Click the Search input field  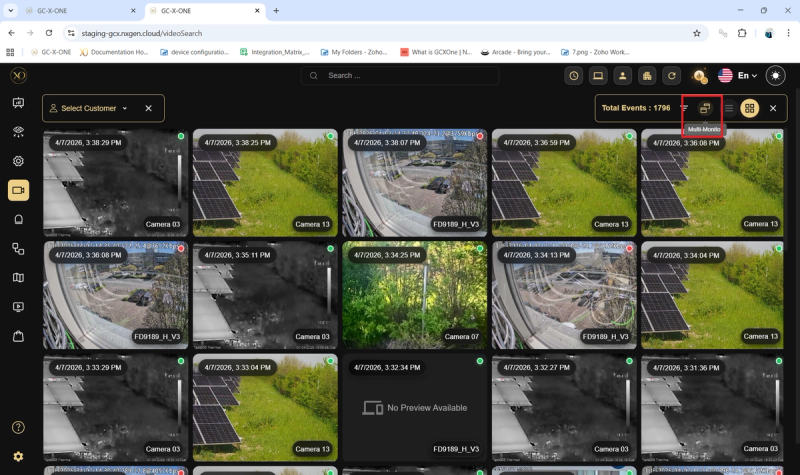click(399, 76)
